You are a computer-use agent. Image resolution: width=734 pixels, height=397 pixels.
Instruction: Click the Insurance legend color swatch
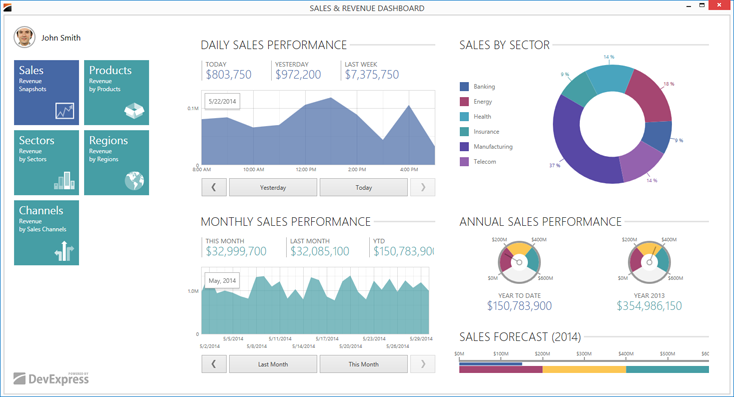(464, 132)
